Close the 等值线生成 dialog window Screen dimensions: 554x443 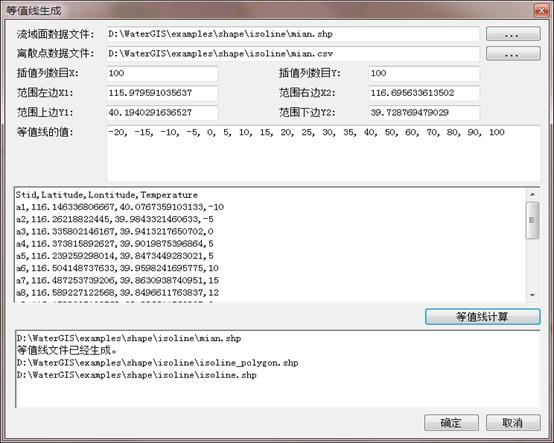pyautogui.click(x=541, y=11)
